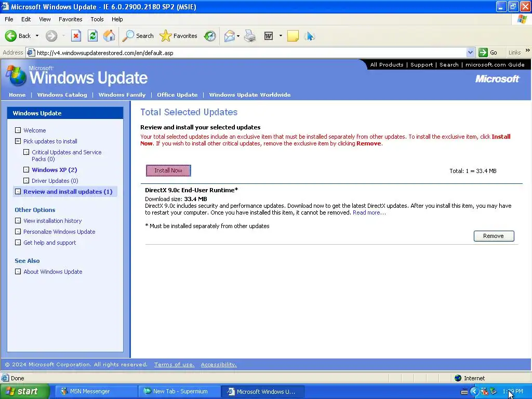Open the Favorites pane (star icon)
This screenshot has height=399, width=532.
[179, 36]
